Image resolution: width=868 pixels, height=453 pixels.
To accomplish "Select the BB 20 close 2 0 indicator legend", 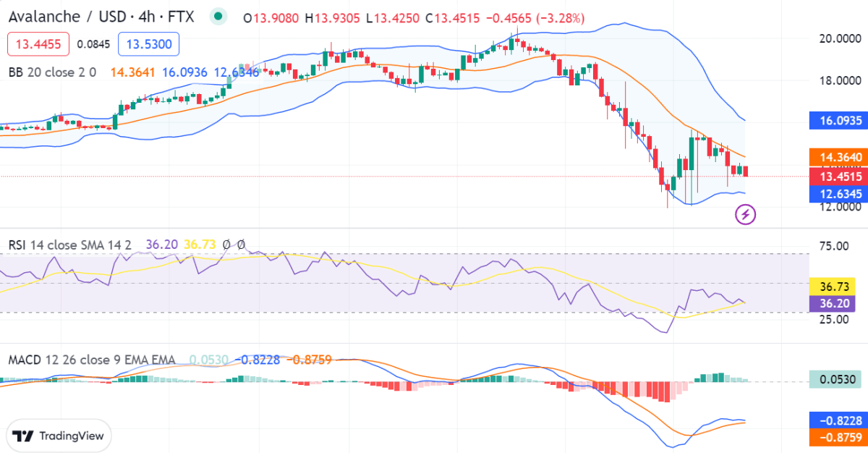I will [52, 72].
